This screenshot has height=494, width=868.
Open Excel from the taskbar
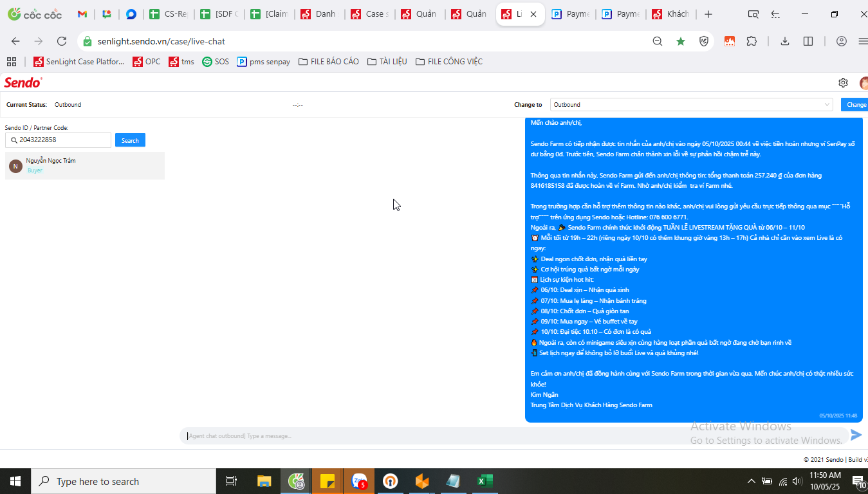(485, 481)
